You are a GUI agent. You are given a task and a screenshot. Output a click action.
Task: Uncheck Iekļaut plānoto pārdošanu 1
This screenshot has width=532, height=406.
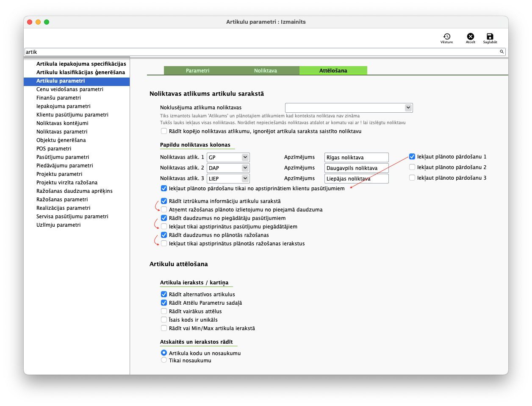(x=412, y=157)
